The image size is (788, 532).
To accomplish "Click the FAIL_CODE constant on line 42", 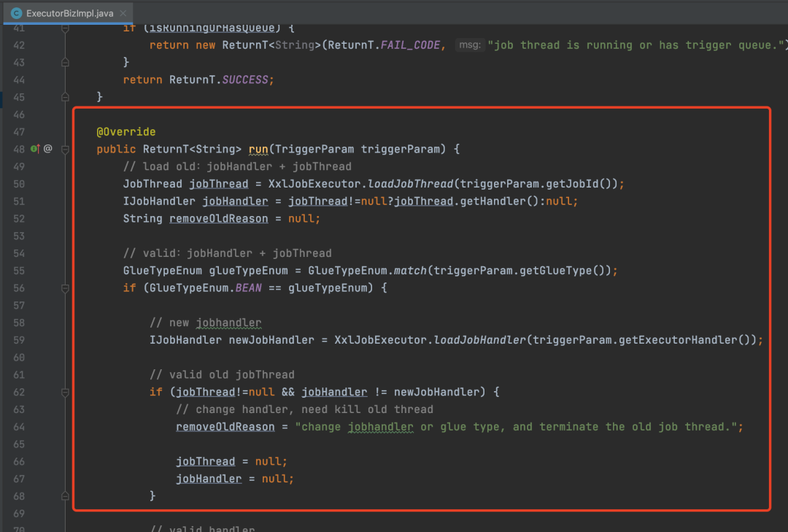I will pyautogui.click(x=410, y=45).
